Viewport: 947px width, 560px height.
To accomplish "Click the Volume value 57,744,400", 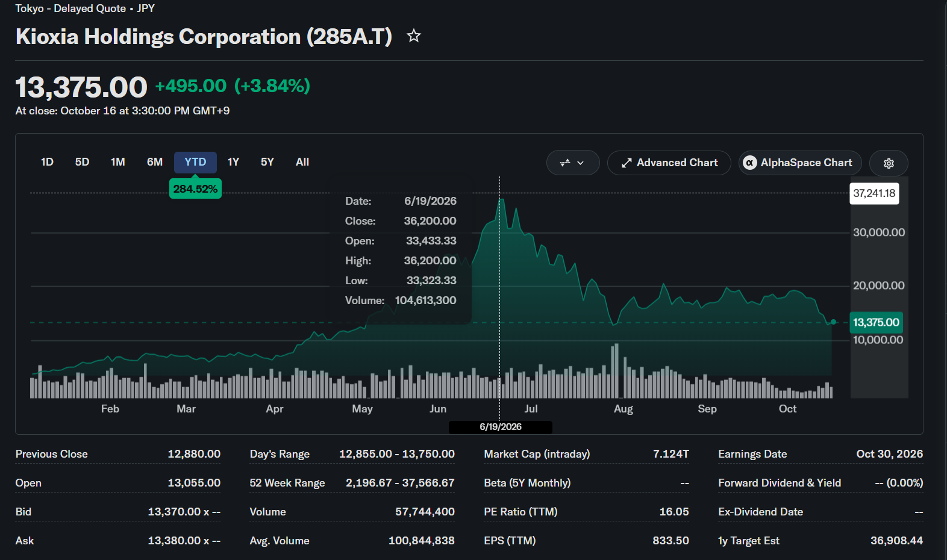I will (425, 512).
